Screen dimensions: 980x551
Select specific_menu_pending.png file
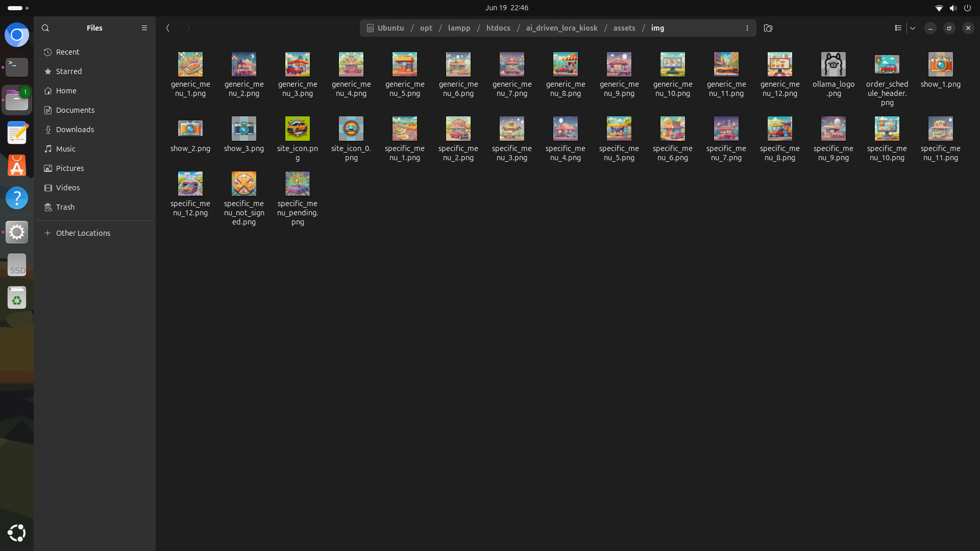click(297, 184)
